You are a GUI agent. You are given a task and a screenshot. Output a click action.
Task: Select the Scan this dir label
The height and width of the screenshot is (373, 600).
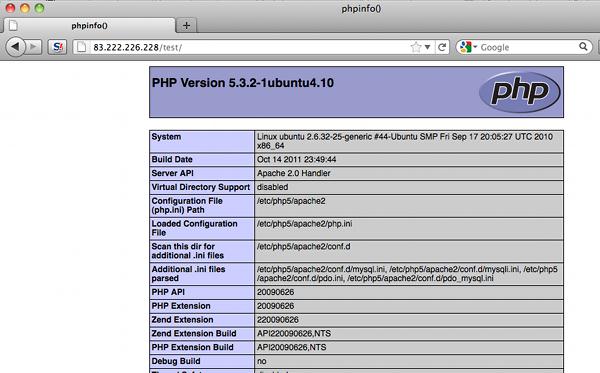tap(188, 251)
